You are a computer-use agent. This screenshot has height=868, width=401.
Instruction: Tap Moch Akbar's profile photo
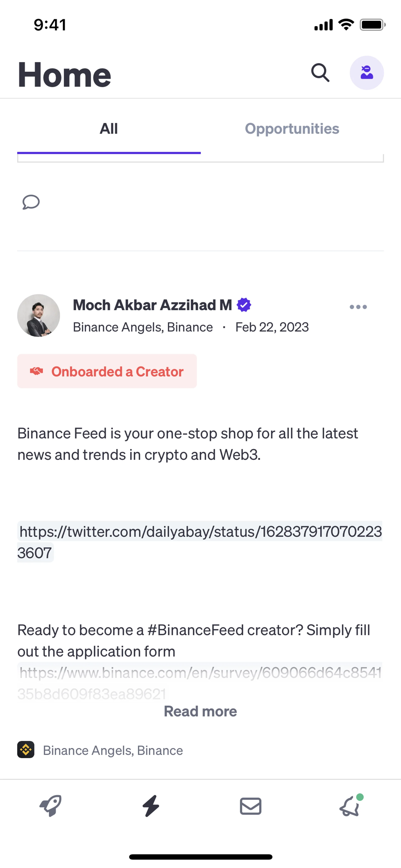tap(39, 315)
